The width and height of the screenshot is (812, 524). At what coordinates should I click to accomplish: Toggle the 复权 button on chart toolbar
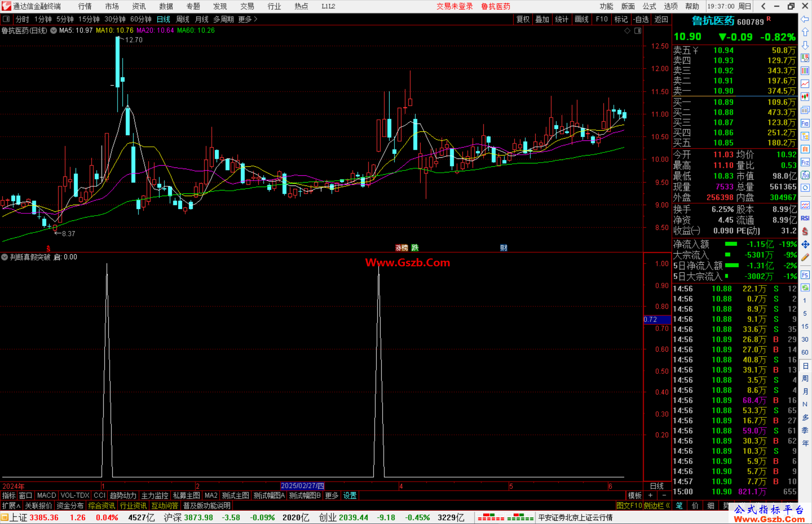point(523,19)
